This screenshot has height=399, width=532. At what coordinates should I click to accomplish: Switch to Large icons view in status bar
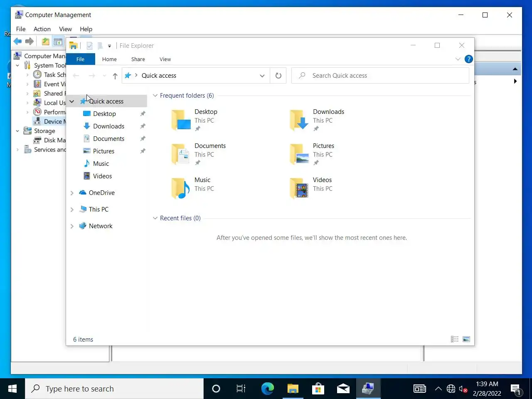coord(466,340)
